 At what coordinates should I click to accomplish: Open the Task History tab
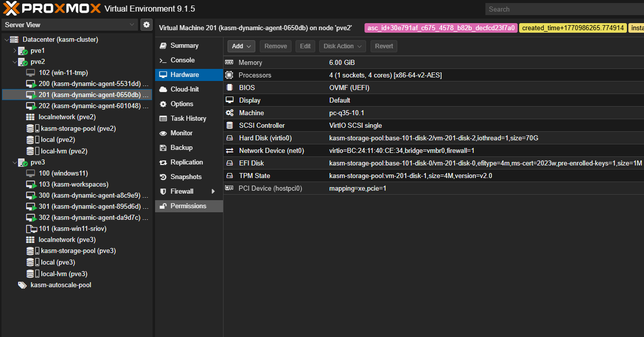pos(189,119)
